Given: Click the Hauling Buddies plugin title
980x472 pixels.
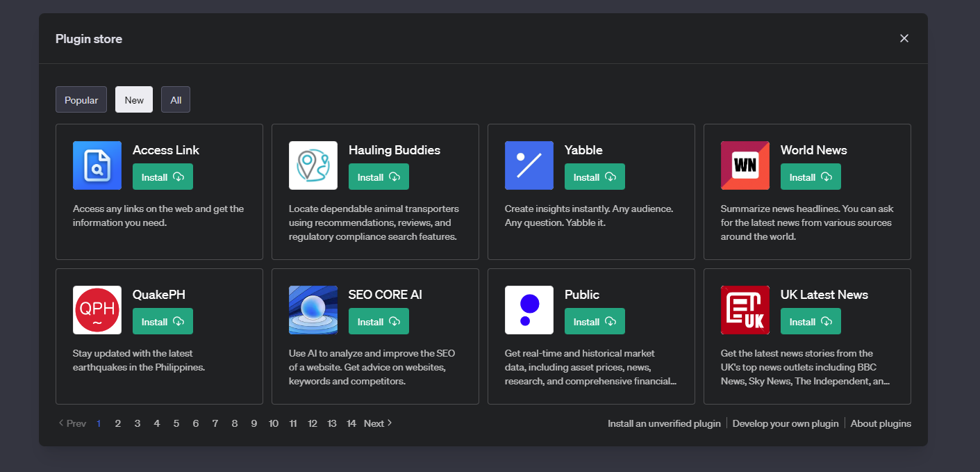Looking at the screenshot, I should pyautogui.click(x=395, y=150).
